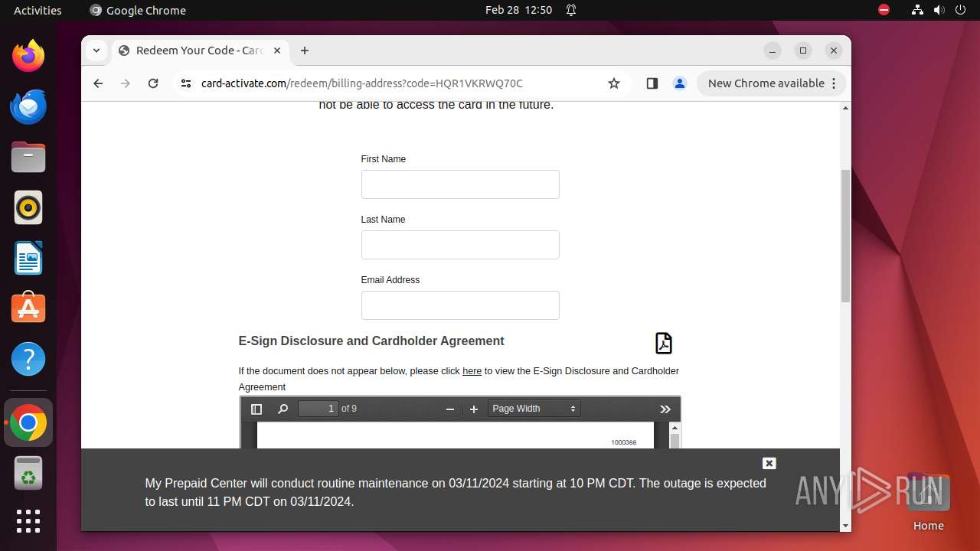Open PDF viewer tools menu
Image resolution: width=980 pixels, height=551 pixels.
665,409
